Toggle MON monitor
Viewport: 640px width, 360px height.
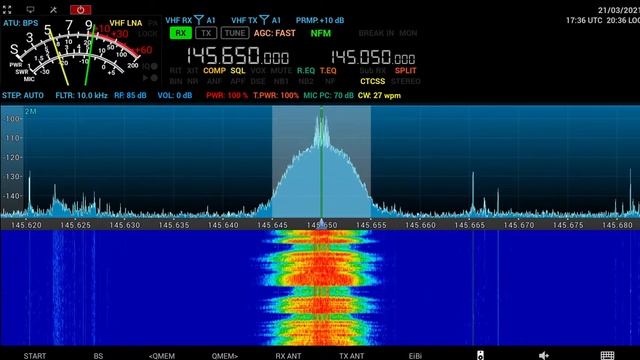click(x=408, y=33)
